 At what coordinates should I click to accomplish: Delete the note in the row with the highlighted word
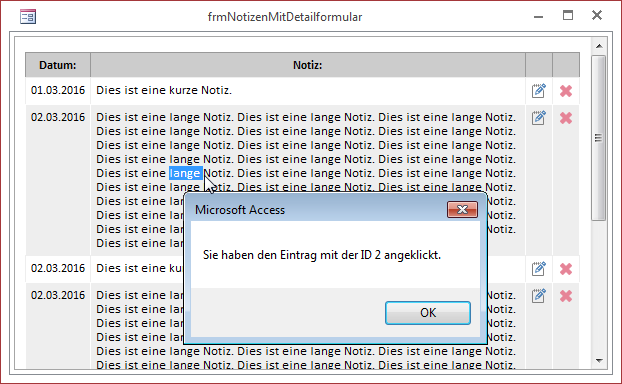coord(566,118)
